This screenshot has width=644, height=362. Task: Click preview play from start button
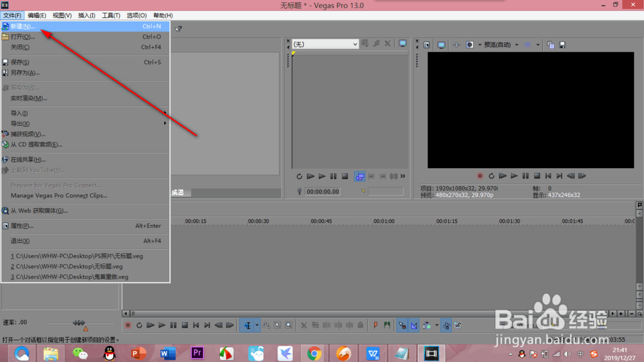click(502, 176)
